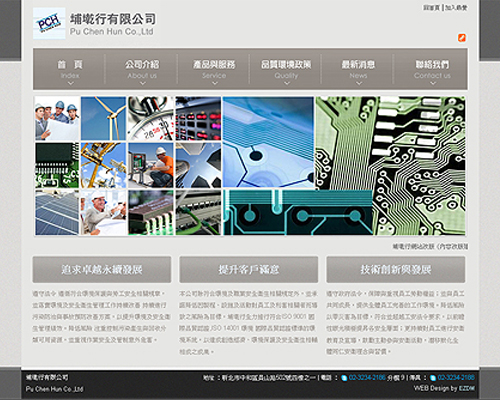Expand the chevron under About us

[142, 83]
